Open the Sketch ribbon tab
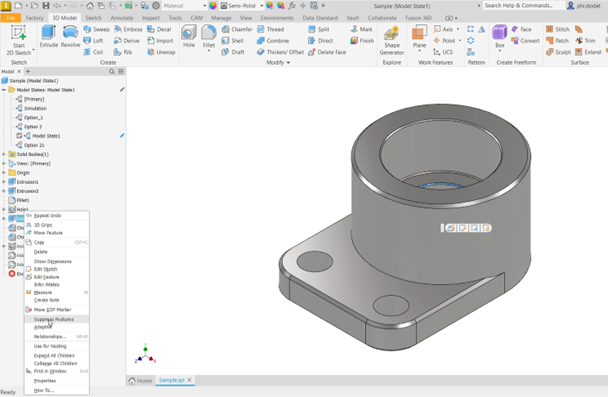Viewport: 608px width, 397px height. [x=93, y=18]
